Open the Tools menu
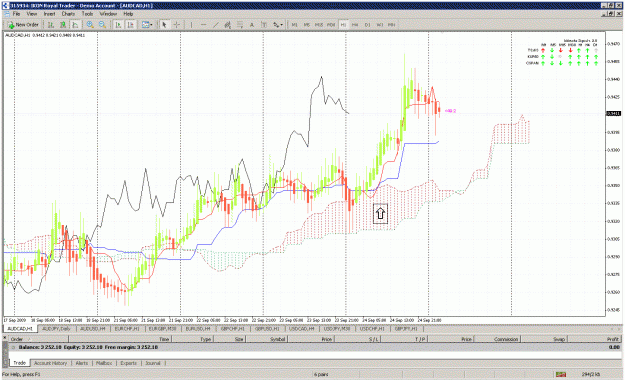The image size is (625, 380). tap(87, 14)
